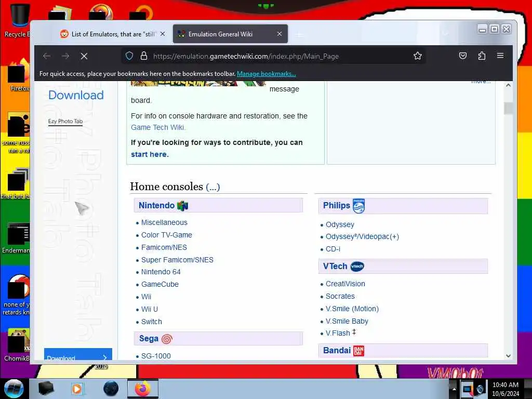Go back to the previous page
Viewport: 532px width, 399px height.
tap(47, 56)
